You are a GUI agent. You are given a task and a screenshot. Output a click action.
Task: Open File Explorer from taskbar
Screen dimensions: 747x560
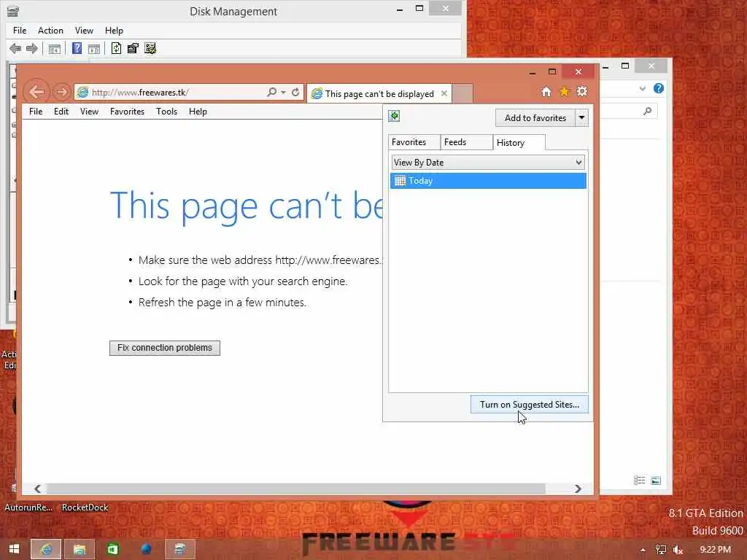(80, 549)
